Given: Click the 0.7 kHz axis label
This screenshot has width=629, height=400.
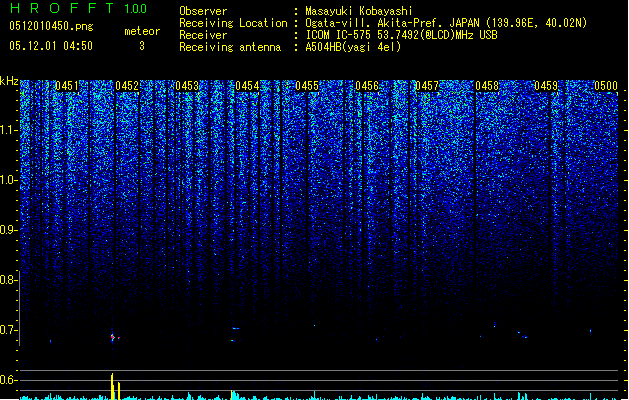Looking at the screenshot, I should (8, 330).
